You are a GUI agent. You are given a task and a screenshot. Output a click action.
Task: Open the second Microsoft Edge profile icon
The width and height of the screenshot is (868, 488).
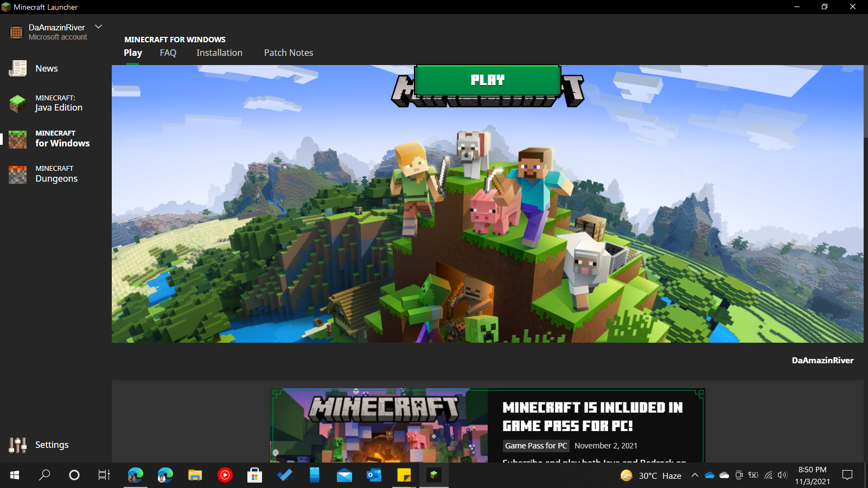(x=165, y=475)
